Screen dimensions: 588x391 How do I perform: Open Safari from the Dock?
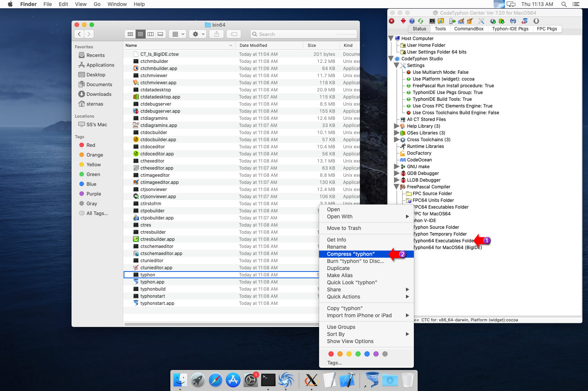pos(215,380)
